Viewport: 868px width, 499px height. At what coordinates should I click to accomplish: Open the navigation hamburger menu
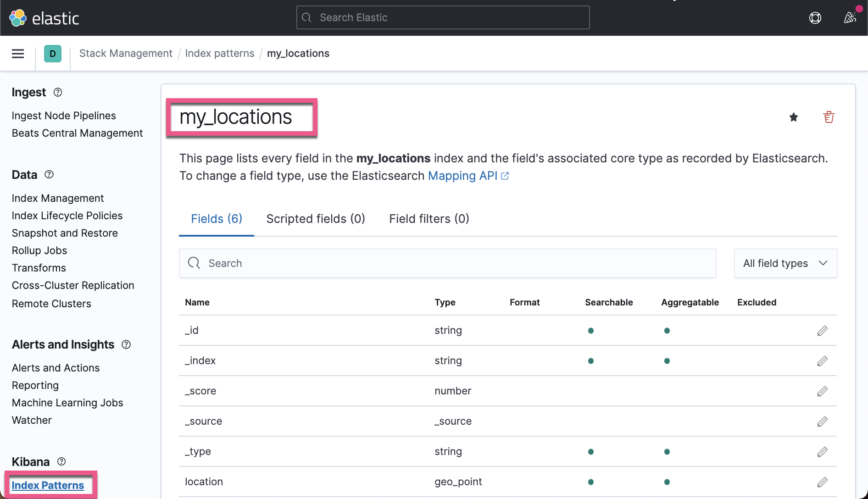[17, 53]
